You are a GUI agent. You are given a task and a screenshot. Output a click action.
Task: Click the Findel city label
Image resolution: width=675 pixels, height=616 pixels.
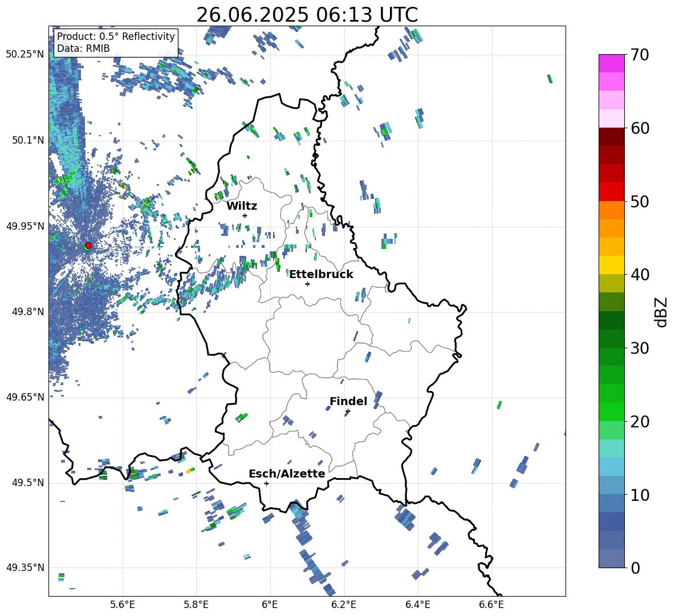[x=348, y=401]
